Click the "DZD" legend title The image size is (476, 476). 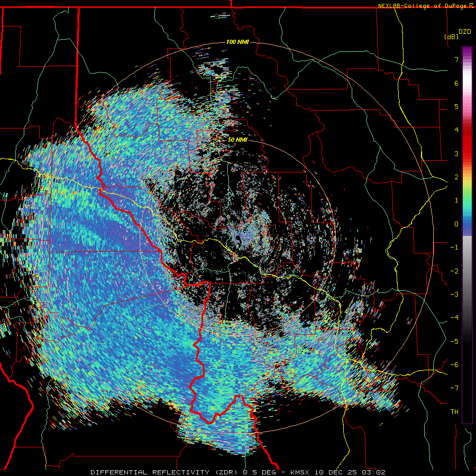coord(465,32)
